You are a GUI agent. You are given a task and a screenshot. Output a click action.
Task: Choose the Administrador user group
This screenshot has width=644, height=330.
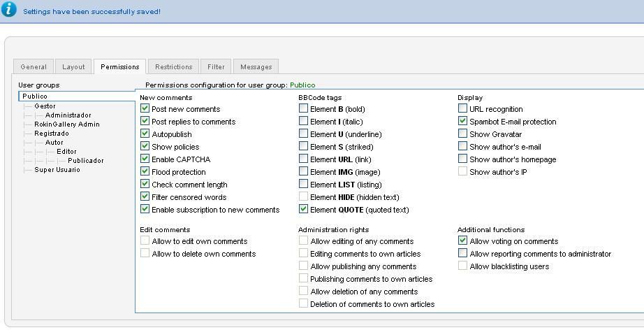(x=68, y=115)
